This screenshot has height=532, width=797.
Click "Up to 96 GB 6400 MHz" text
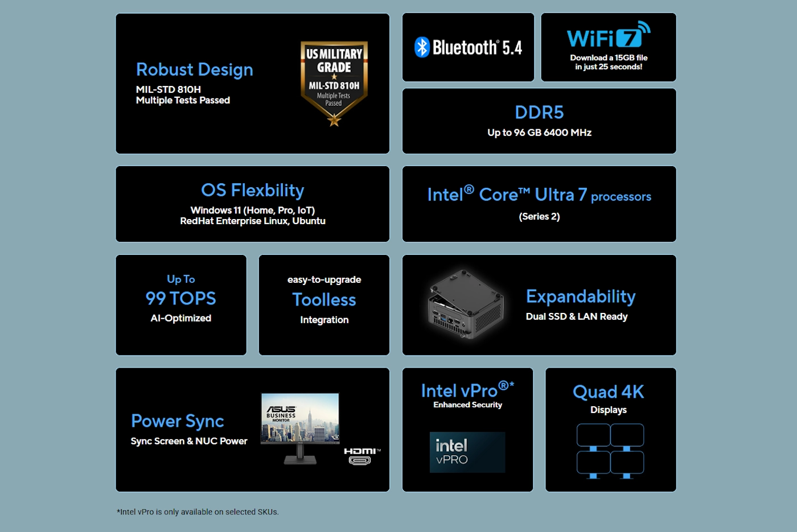tap(539, 133)
